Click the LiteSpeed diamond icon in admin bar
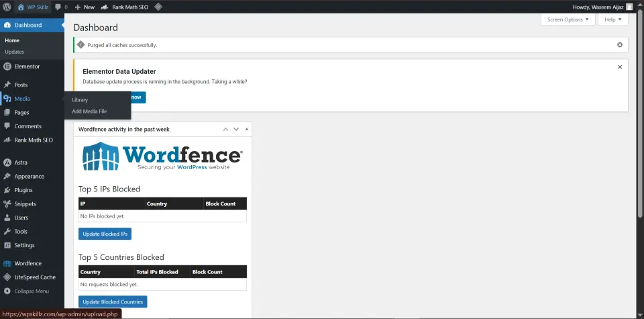 158,7
